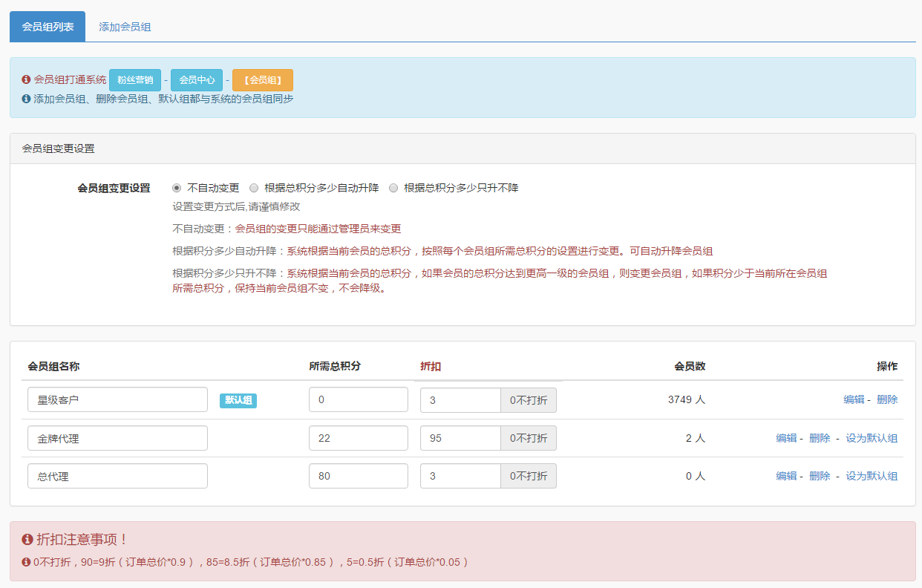Click the 会员组名称 column header

53,366
